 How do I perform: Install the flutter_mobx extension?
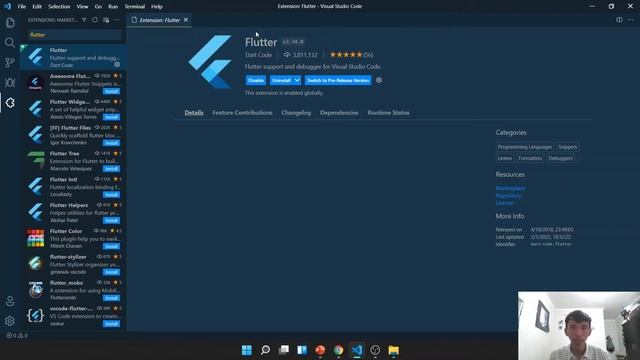tap(111, 298)
